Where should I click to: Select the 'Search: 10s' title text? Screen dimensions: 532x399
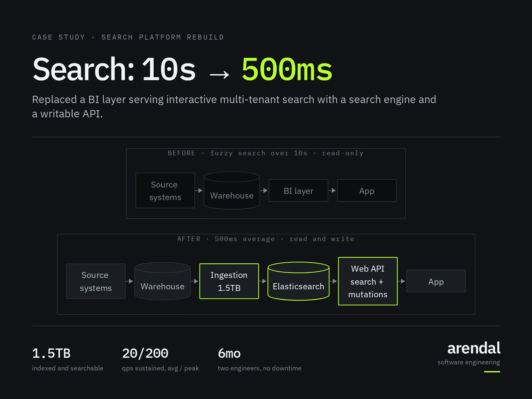114,69
